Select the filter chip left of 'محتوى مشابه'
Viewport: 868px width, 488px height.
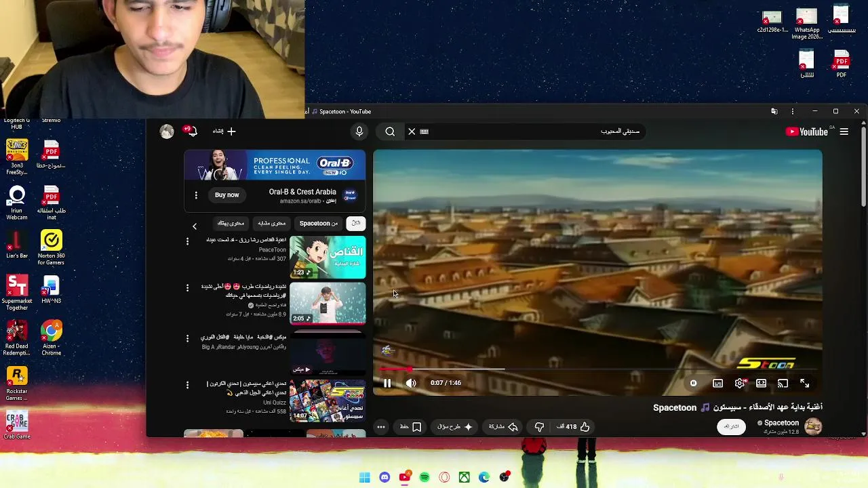click(x=231, y=223)
